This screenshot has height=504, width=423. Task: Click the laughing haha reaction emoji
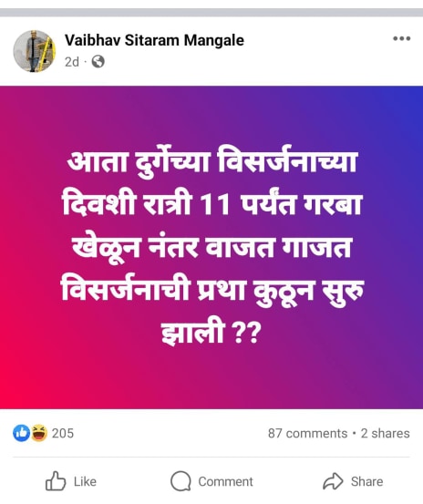(x=39, y=433)
